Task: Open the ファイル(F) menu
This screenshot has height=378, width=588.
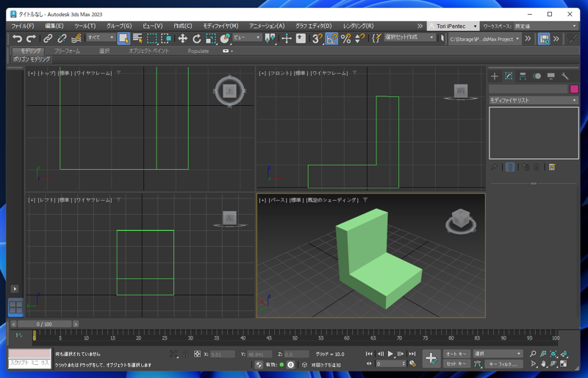Action: tap(23, 26)
